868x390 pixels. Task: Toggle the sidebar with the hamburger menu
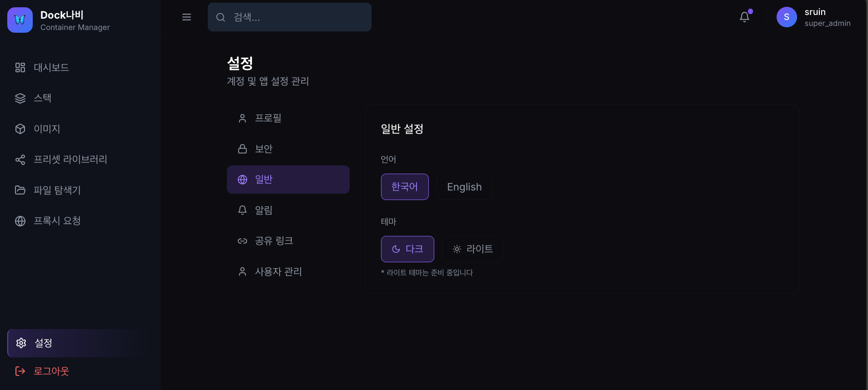pos(186,17)
